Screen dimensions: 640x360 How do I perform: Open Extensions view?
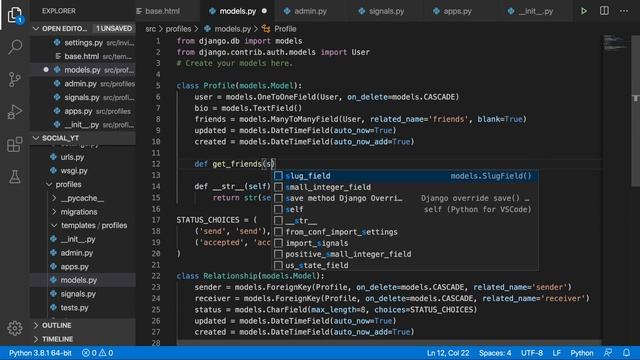point(15,144)
